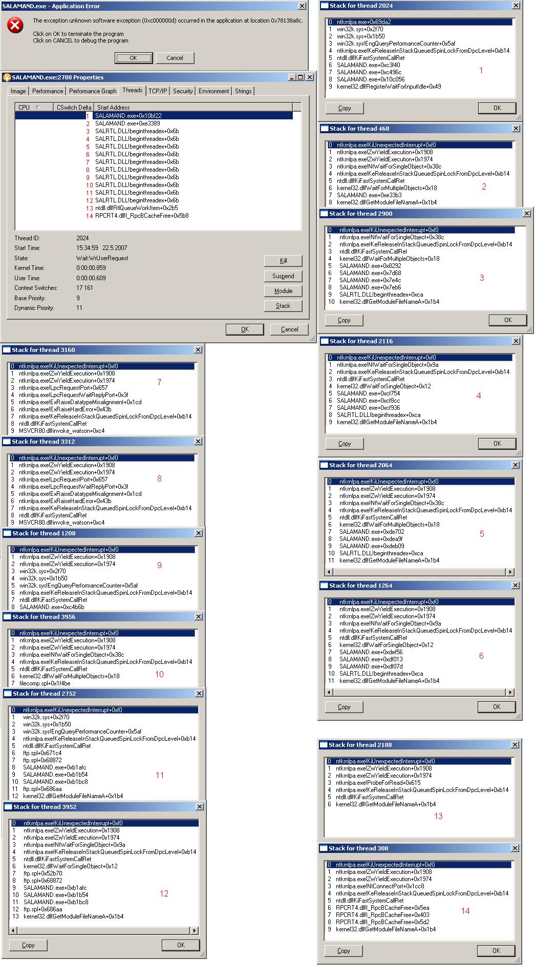Click Copy in Stack for thread 3952
The image size is (535, 980).
pos(28,945)
